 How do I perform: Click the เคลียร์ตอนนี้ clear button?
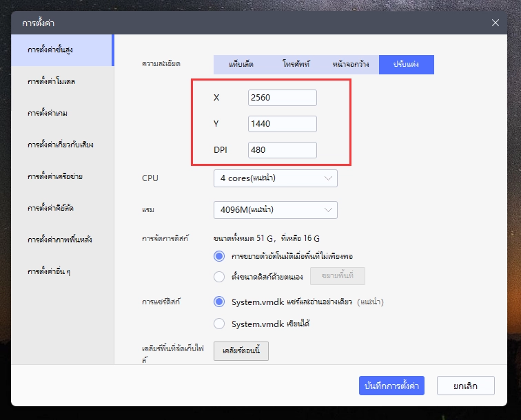click(x=241, y=350)
